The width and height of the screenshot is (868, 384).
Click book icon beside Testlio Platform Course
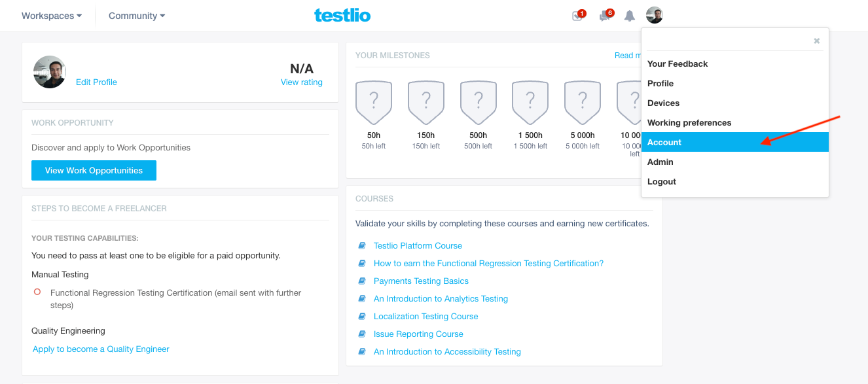361,245
